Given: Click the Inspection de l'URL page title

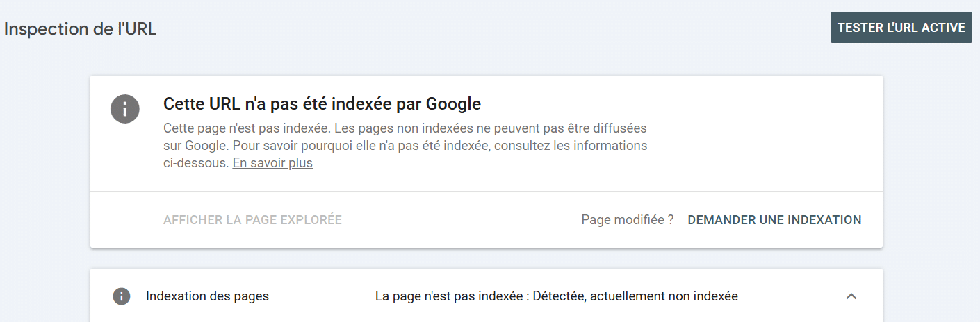Looking at the screenshot, I should 80,30.
